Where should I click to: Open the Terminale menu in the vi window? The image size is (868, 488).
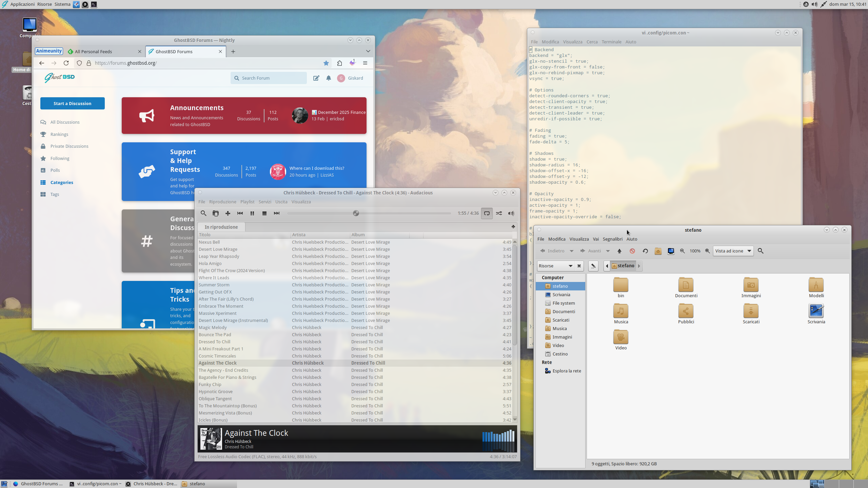(611, 42)
